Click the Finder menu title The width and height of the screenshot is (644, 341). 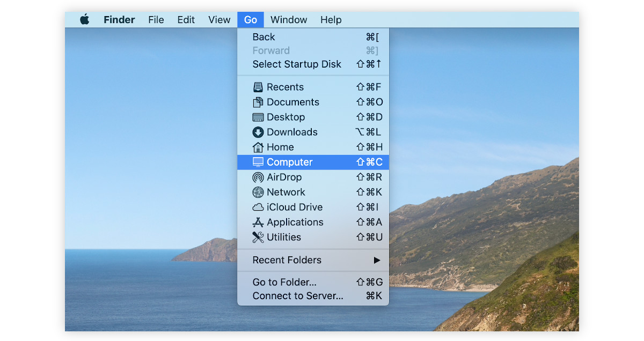tap(119, 19)
